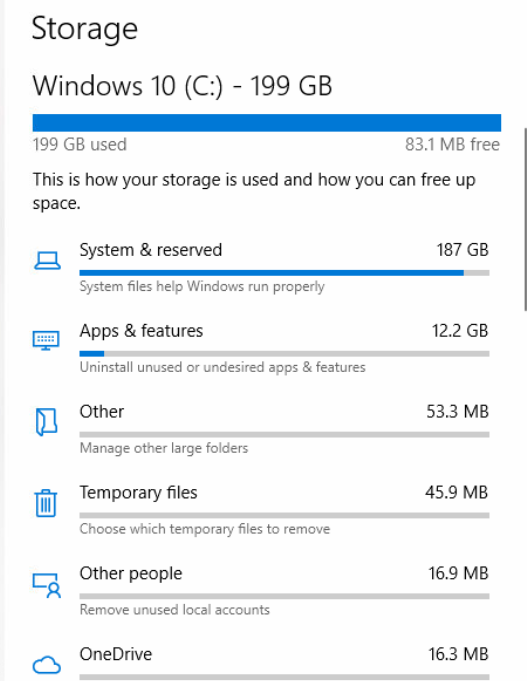Click the System & reserved usage bar
Viewport: 527px width, 681px height.
(x=284, y=273)
